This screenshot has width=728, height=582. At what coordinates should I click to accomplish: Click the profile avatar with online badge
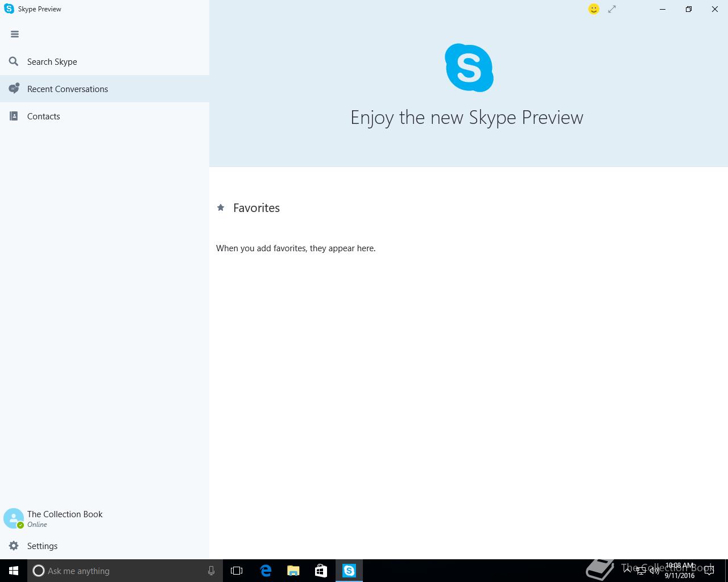coord(14,518)
